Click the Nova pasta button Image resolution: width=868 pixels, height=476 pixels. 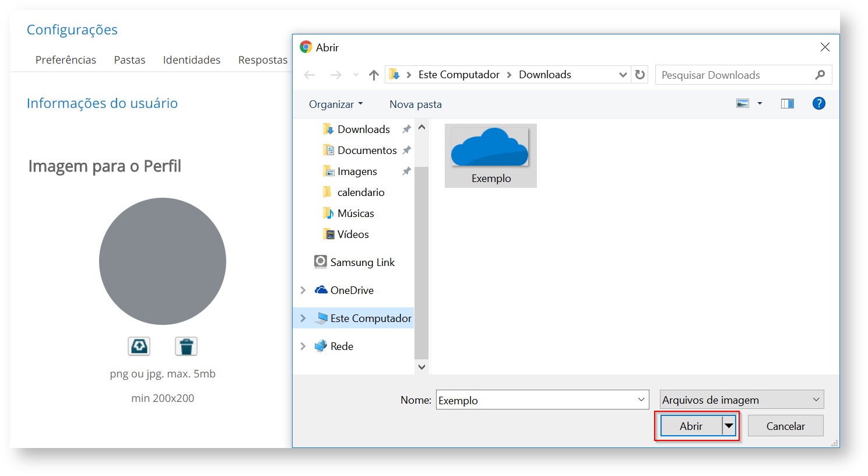(x=415, y=104)
